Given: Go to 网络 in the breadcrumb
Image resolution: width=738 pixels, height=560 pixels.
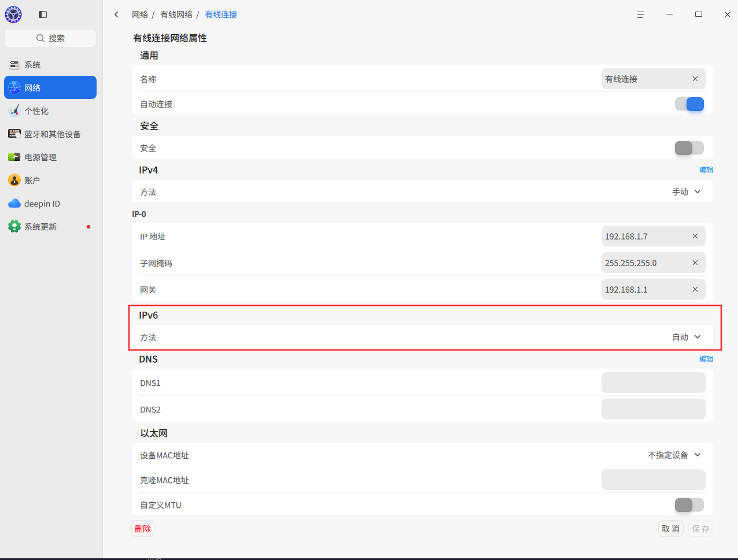Looking at the screenshot, I should coord(140,14).
